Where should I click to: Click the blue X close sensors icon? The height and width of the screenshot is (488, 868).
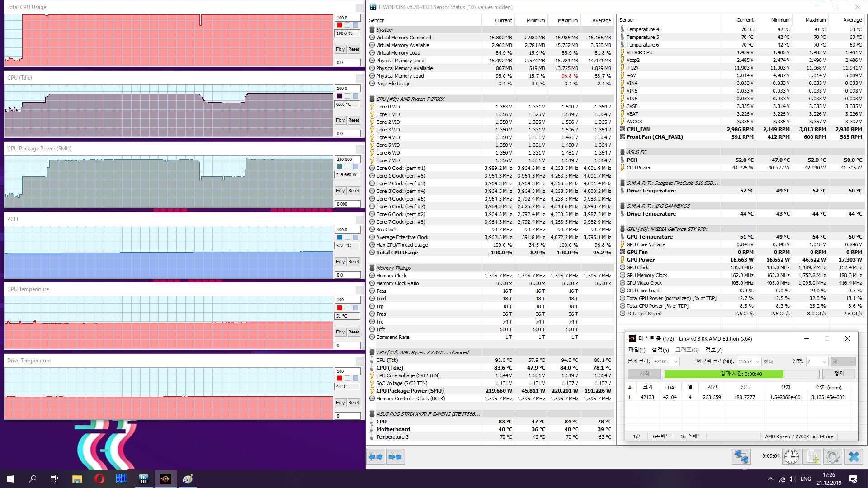point(854,457)
